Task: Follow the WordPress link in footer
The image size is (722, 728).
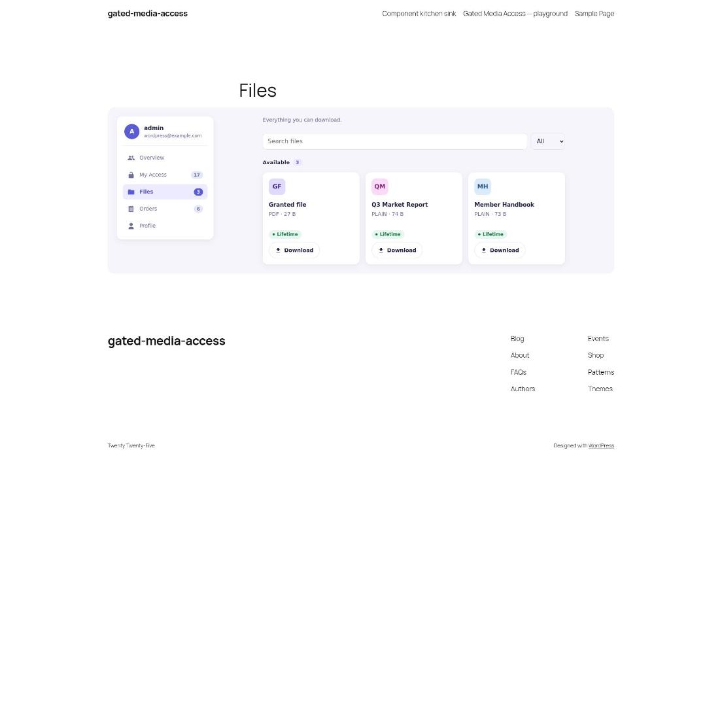Action: [601, 445]
